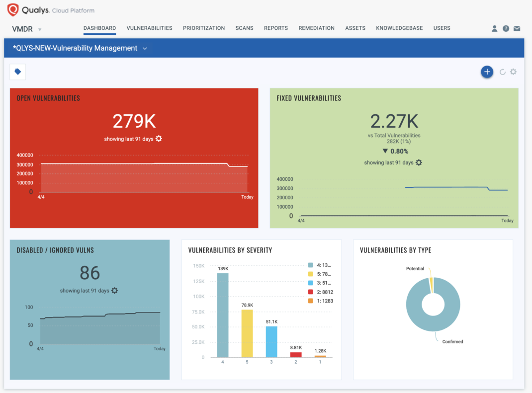Click the Fixed Vulnerabilities widget title

coord(309,98)
